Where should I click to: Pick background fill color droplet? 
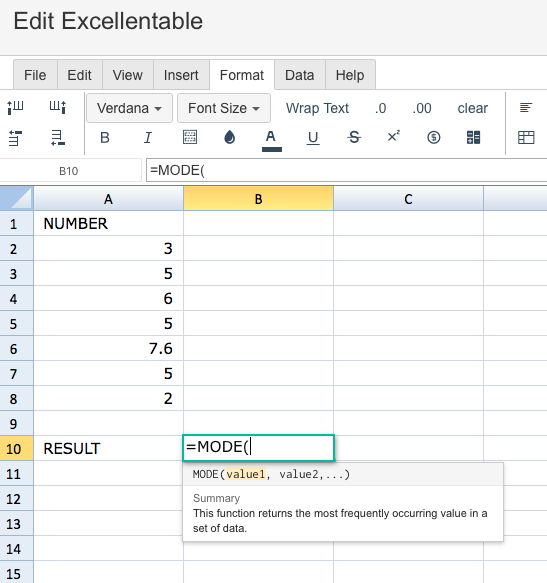(x=229, y=137)
